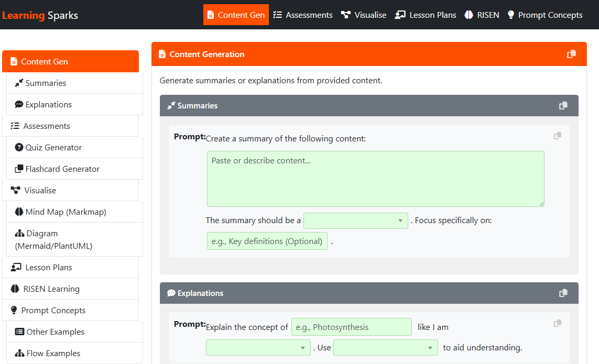The image size is (599, 364).
Task: Open Other Examples in the sidebar
Action: point(74,332)
